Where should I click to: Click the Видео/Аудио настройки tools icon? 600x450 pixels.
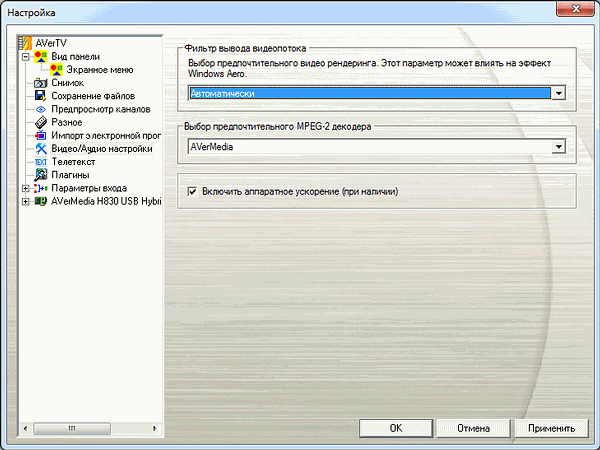[x=41, y=148]
